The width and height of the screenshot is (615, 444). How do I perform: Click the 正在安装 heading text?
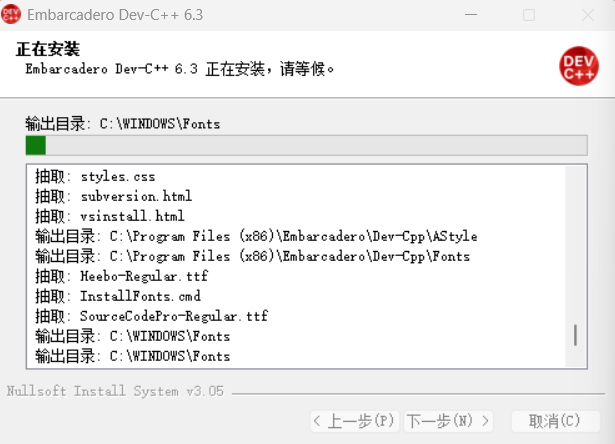[47, 49]
